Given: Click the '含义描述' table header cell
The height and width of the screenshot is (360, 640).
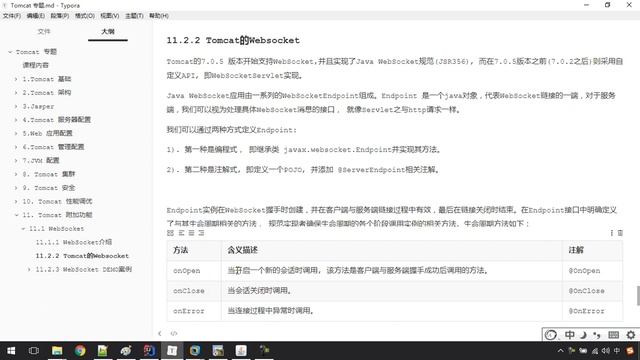Looking at the screenshot, I should [x=392, y=250].
